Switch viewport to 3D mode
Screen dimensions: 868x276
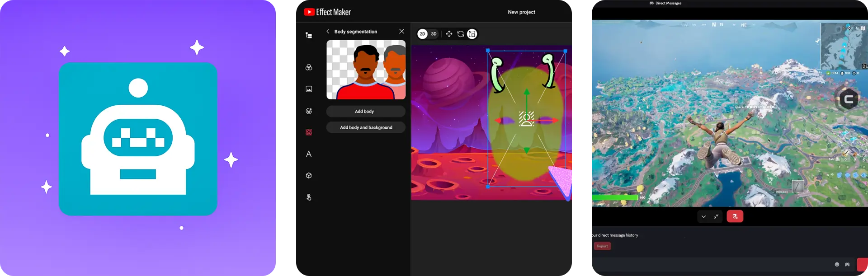tap(434, 34)
